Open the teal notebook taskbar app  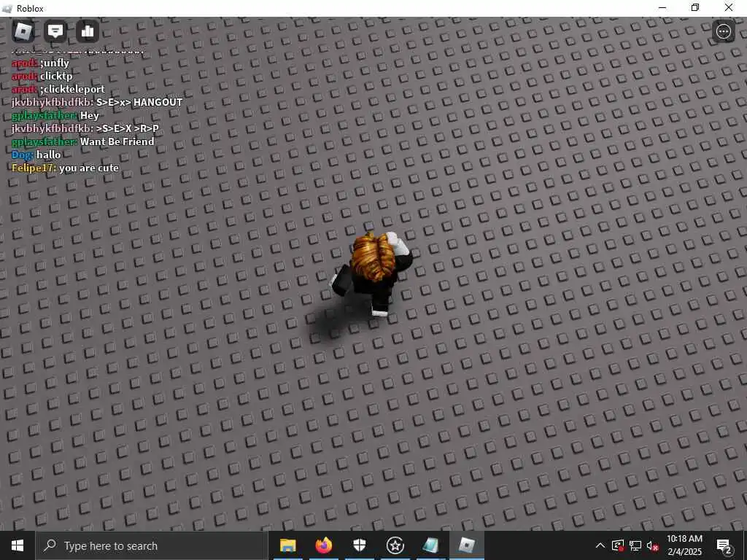coord(430,545)
